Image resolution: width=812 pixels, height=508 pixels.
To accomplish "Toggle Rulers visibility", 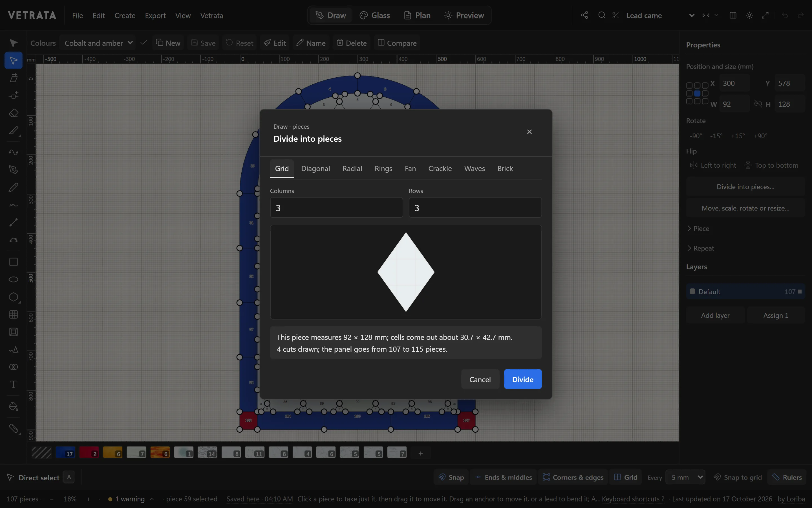I will tap(787, 478).
